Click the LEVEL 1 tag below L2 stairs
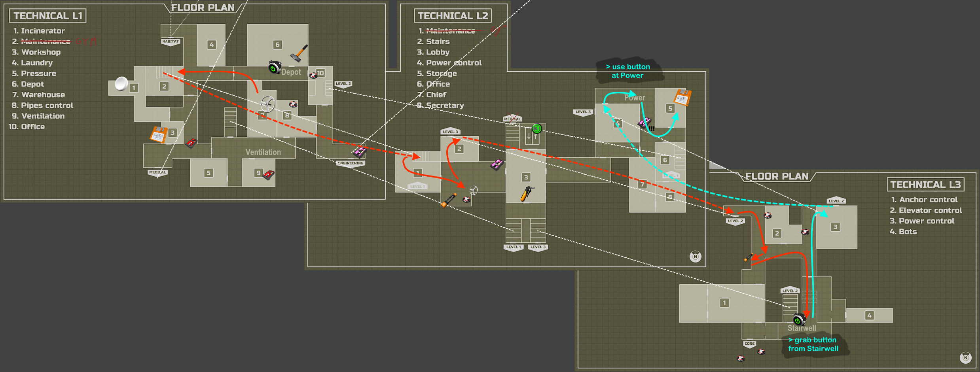Screen dimensions: 980x372 pos(514,247)
